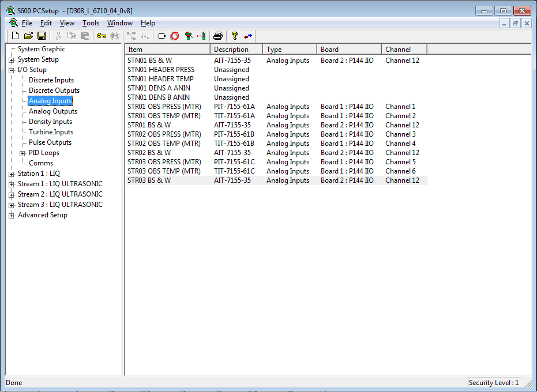Open the Help menu
Viewport: 537px width, 392px height.
pyautogui.click(x=148, y=23)
